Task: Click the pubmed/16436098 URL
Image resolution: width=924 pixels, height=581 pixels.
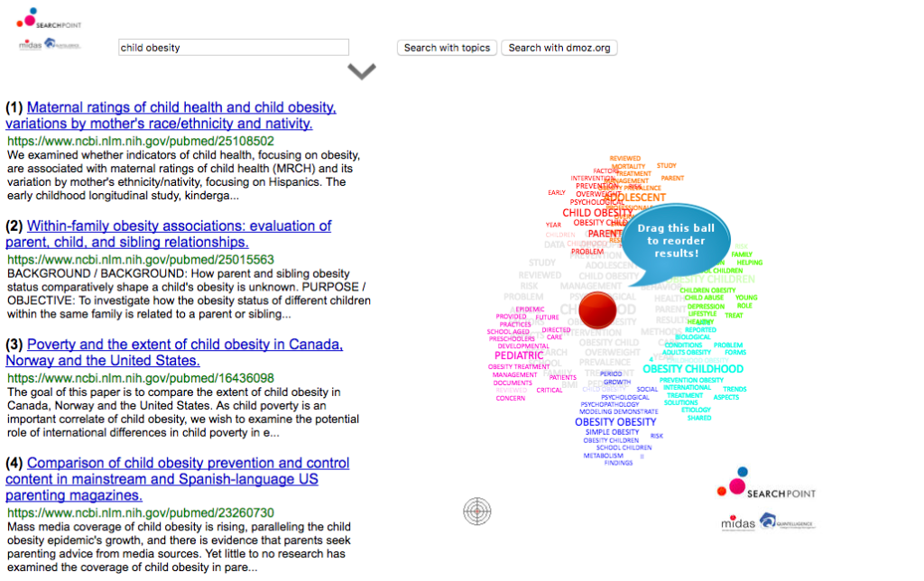Action: [141, 378]
